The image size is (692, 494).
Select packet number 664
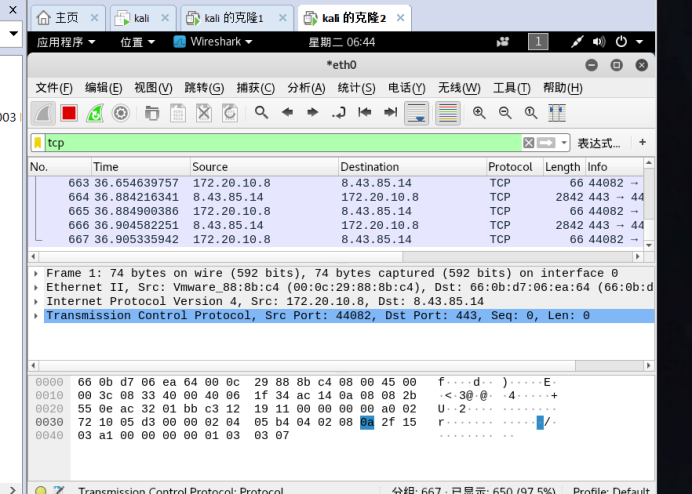[336, 197]
